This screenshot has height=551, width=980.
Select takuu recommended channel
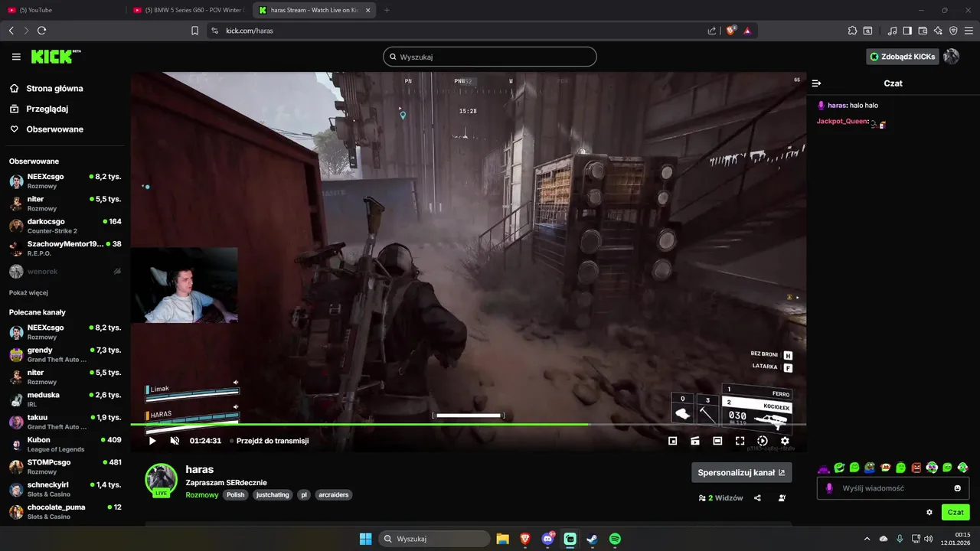(65, 422)
